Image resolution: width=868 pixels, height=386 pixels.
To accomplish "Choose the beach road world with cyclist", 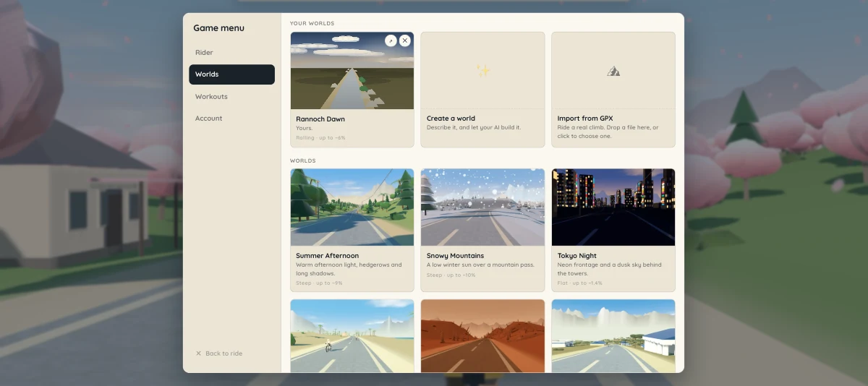I will pos(352,336).
